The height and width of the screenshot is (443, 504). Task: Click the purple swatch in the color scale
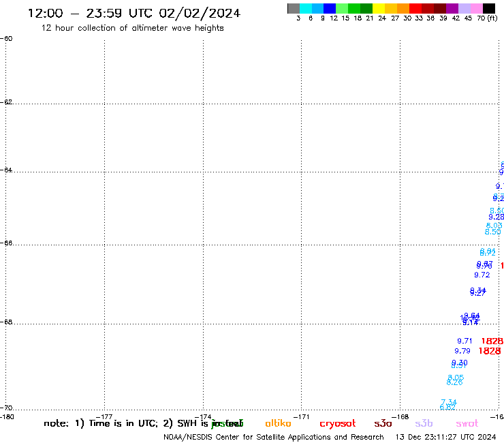[x=452, y=8]
